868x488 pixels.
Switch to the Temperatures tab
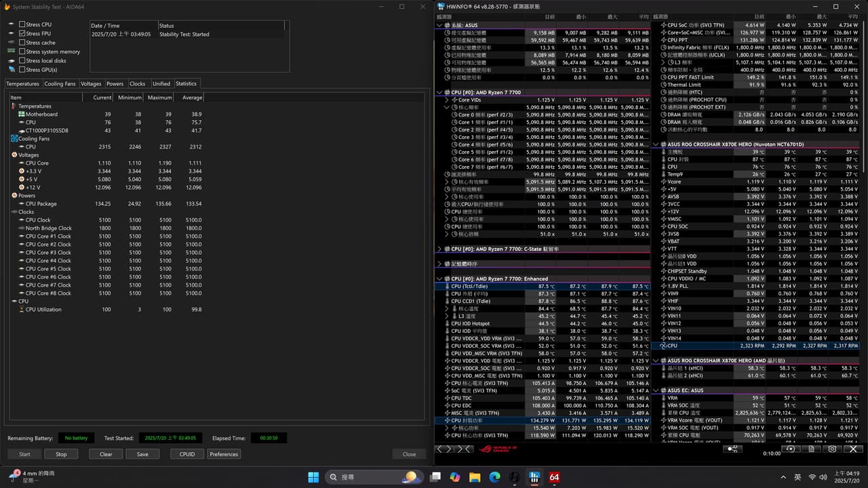22,84
